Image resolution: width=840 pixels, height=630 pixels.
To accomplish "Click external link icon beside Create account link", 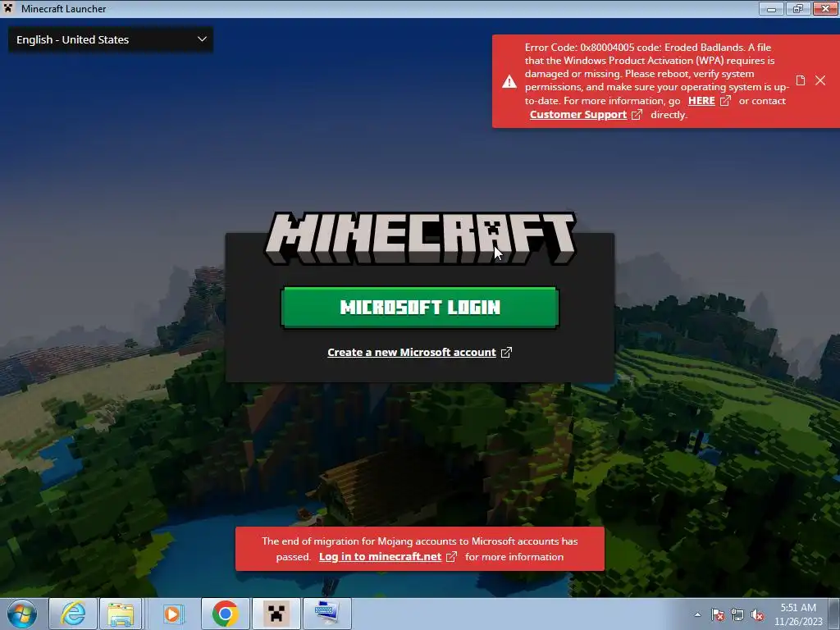I will point(506,353).
